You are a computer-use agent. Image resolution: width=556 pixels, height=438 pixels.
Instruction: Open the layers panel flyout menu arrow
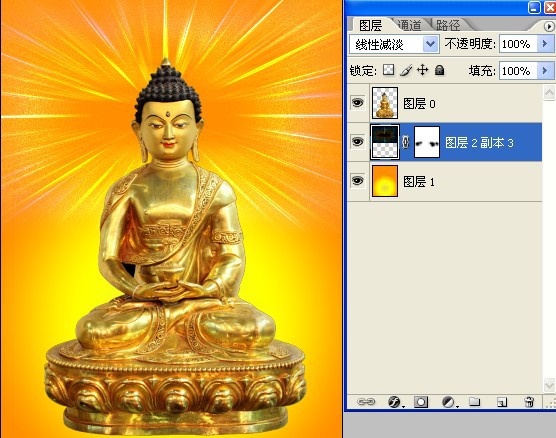tap(548, 26)
